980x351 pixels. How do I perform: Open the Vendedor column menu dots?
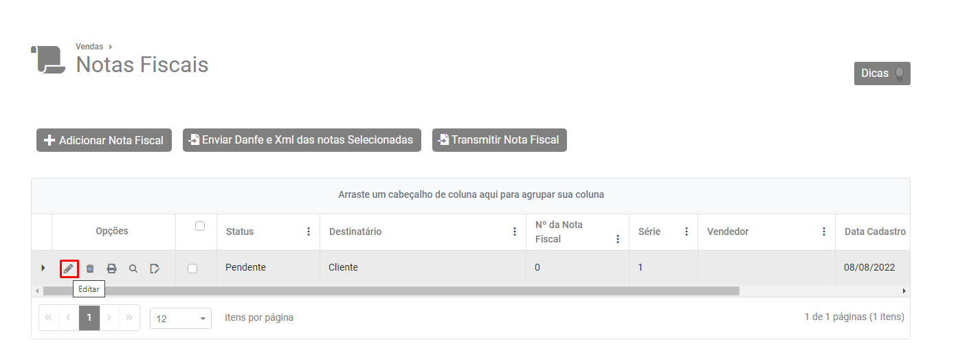click(824, 231)
